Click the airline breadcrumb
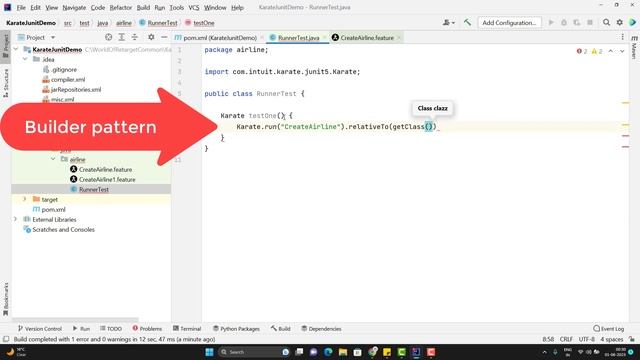Screen dimensions: 640x360 pyautogui.click(x=124, y=23)
